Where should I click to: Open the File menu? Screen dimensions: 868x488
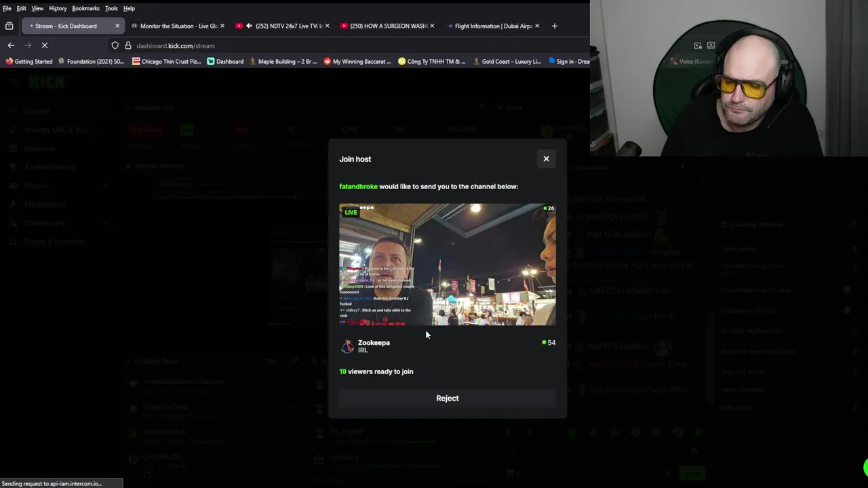7,8
